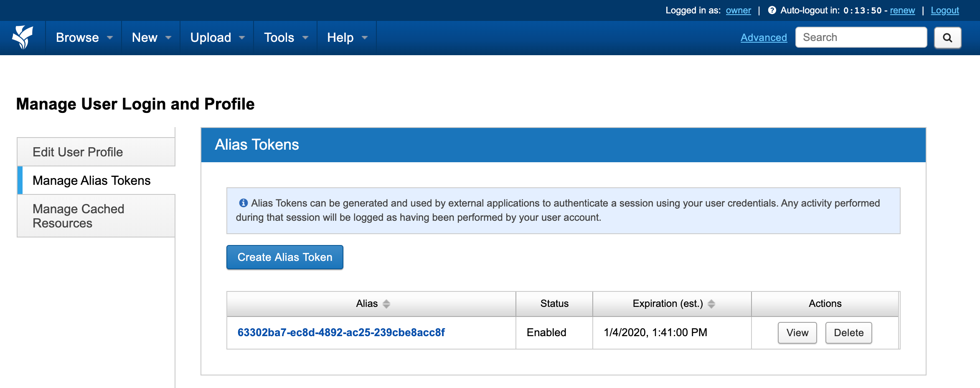Click the Create Alias Token button
This screenshot has height=388, width=980.
click(285, 257)
